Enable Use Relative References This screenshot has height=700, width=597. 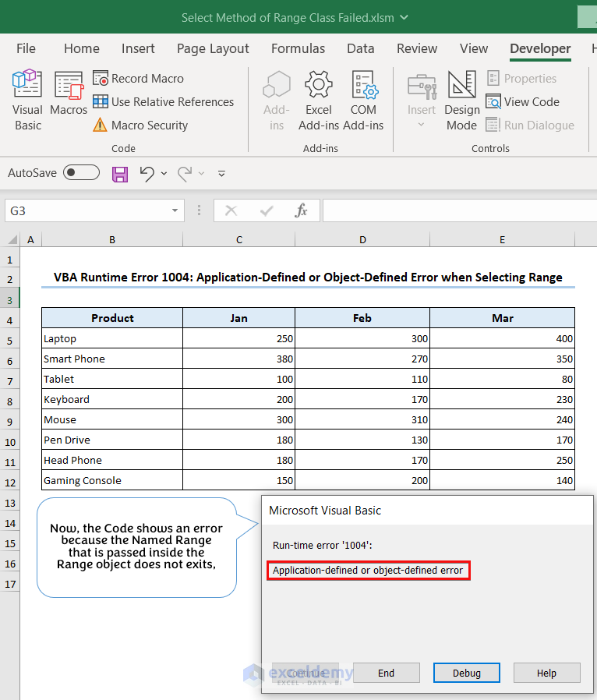163,102
